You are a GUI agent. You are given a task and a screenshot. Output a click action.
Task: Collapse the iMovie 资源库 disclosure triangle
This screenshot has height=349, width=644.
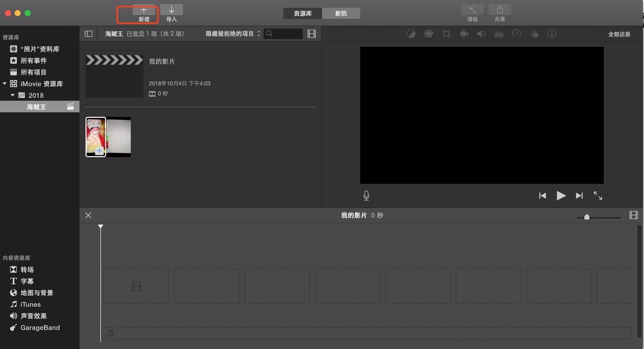pyautogui.click(x=5, y=84)
